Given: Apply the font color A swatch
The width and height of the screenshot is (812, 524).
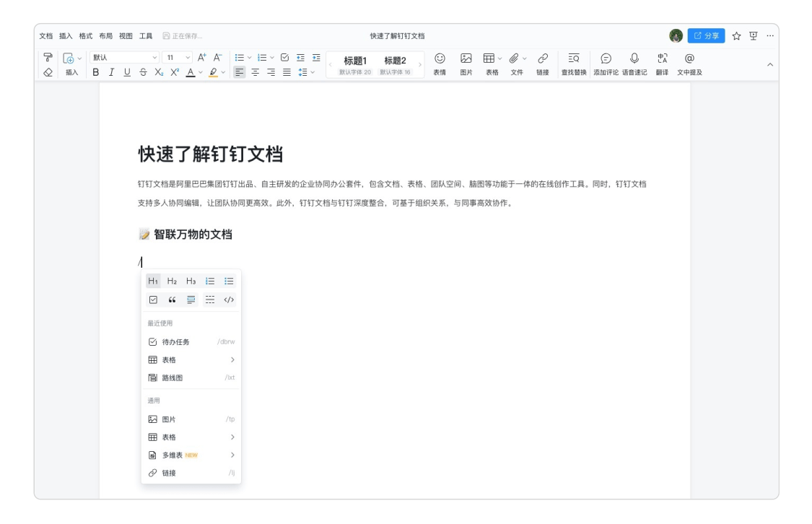Looking at the screenshot, I should click(x=191, y=72).
